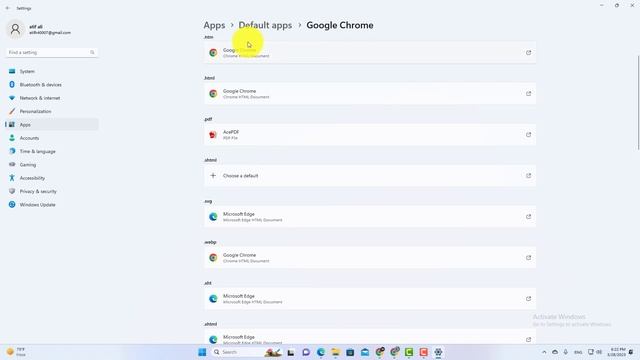Open the link icon on the .svg row
This screenshot has height=360, width=640.
(529, 217)
